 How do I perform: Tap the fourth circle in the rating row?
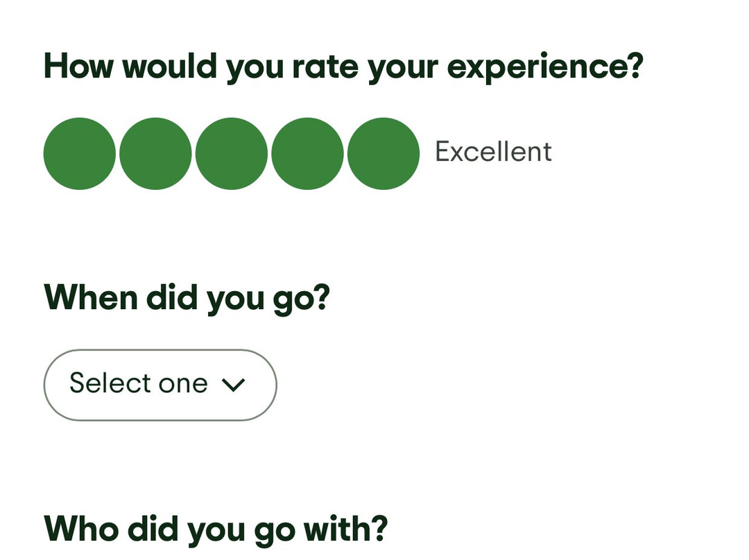(x=307, y=153)
